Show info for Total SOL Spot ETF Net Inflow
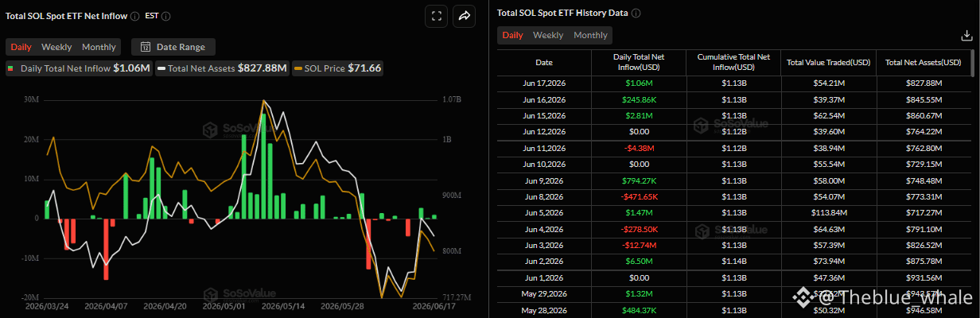 (x=135, y=16)
